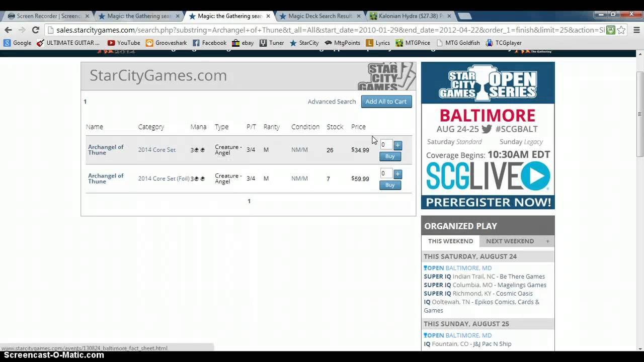This screenshot has width=644, height=362.
Task: Buy the foil Archangel of Thune
Action: tap(390, 185)
